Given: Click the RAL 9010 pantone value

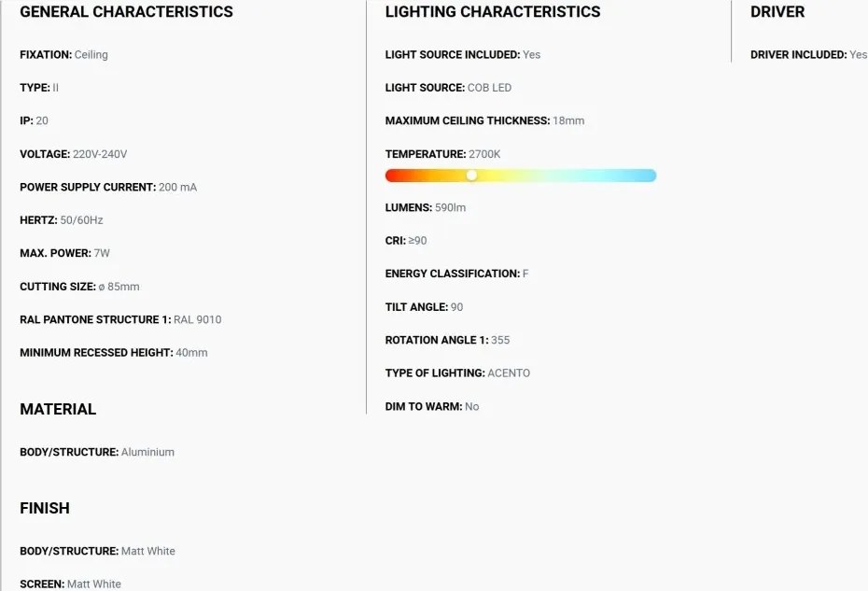Looking at the screenshot, I should point(198,319).
